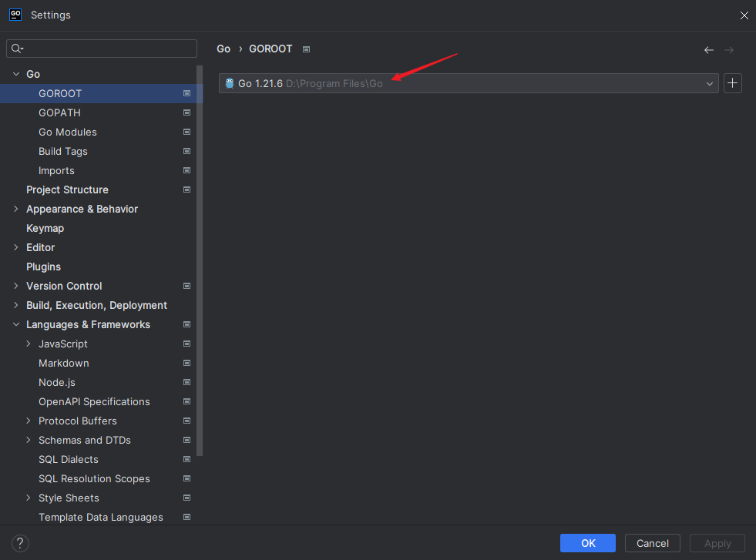756x560 pixels.
Task: Select Build Tags settings page
Action: 63,151
